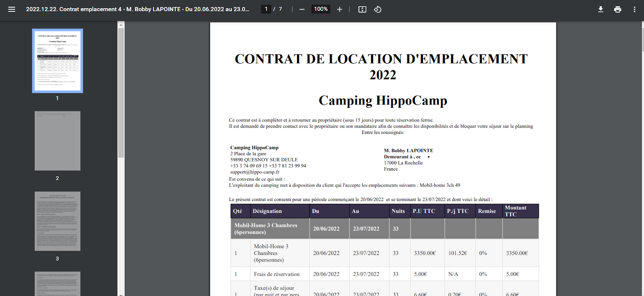
Task: Click the Camping HippoCamp heading
Action: [x=383, y=101]
